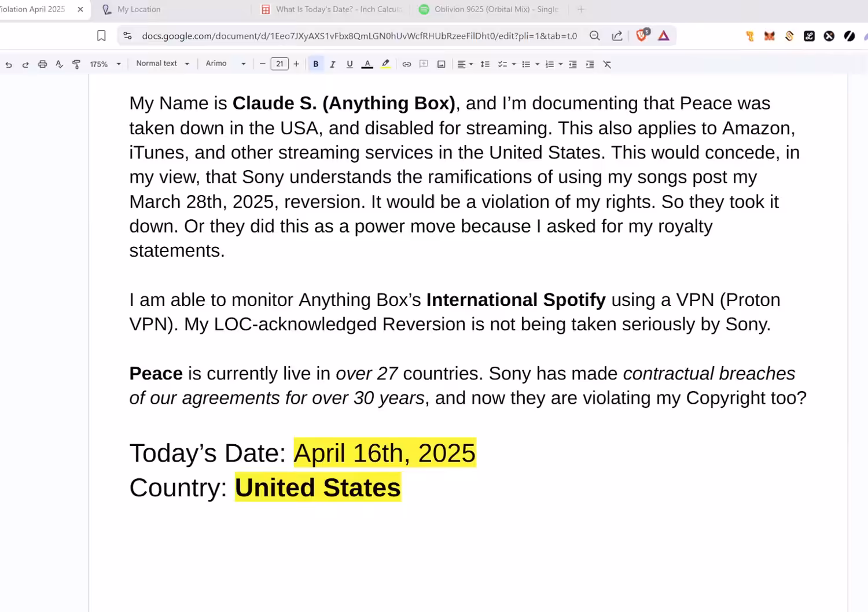
Task: View site information settings icon
Action: point(127,36)
